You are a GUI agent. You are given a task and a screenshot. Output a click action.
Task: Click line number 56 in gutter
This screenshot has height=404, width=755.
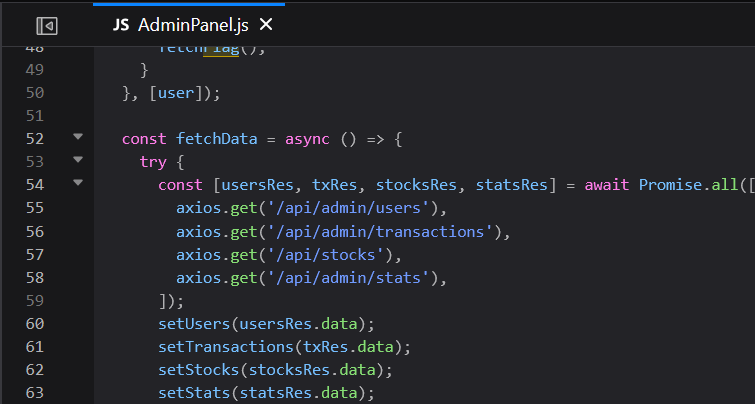(x=35, y=232)
